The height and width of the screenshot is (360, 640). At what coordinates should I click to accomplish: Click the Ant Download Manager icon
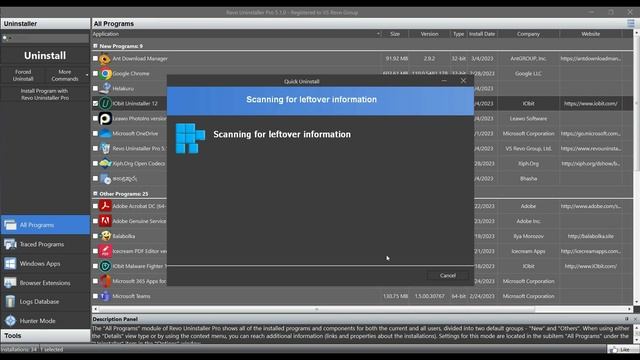[105, 59]
